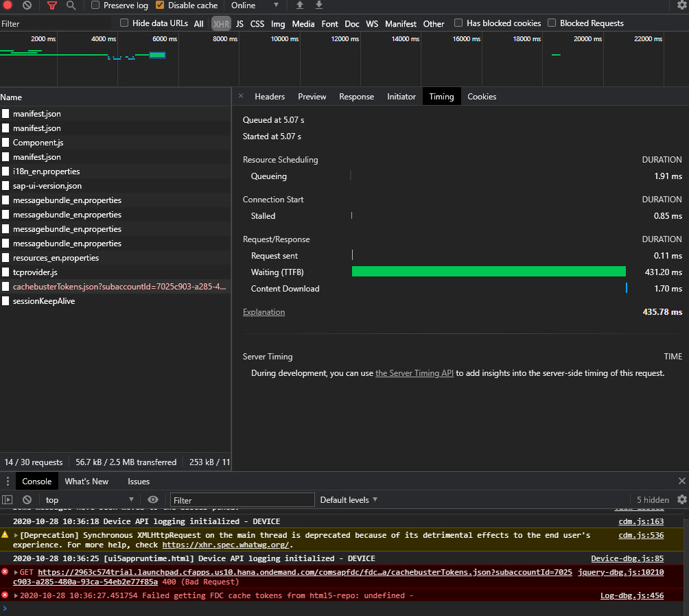Clear the console output
This screenshot has height=616, width=689.
point(26,499)
